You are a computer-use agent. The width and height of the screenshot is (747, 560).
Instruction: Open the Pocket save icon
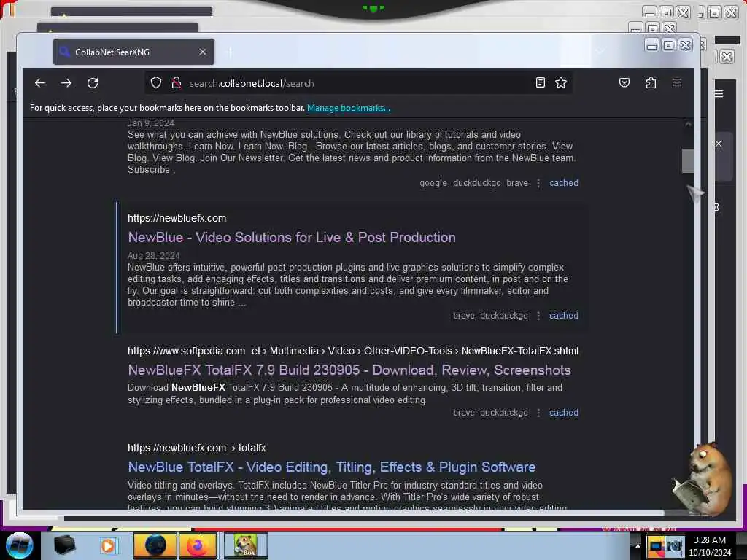coord(624,83)
